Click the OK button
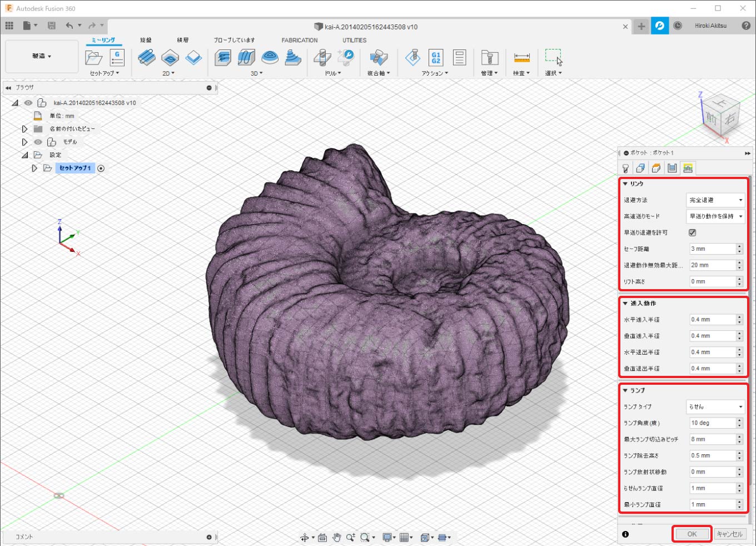 coord(692,534)
